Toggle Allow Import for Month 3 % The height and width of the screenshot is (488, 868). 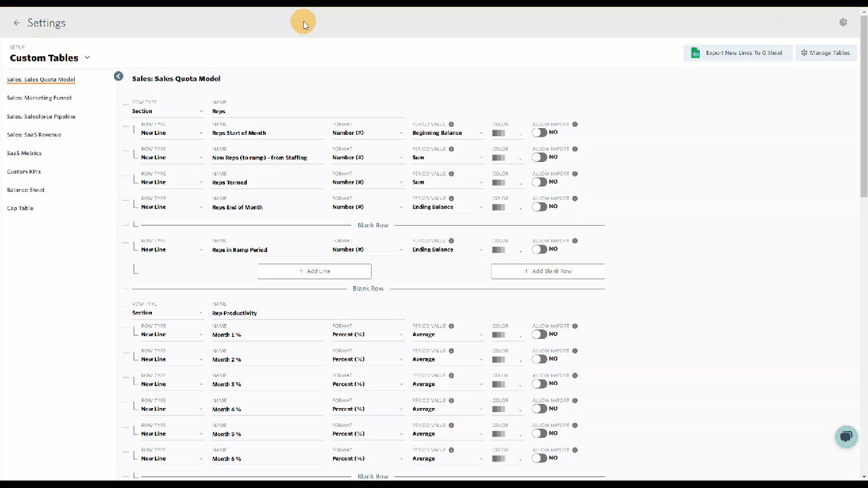540,384
